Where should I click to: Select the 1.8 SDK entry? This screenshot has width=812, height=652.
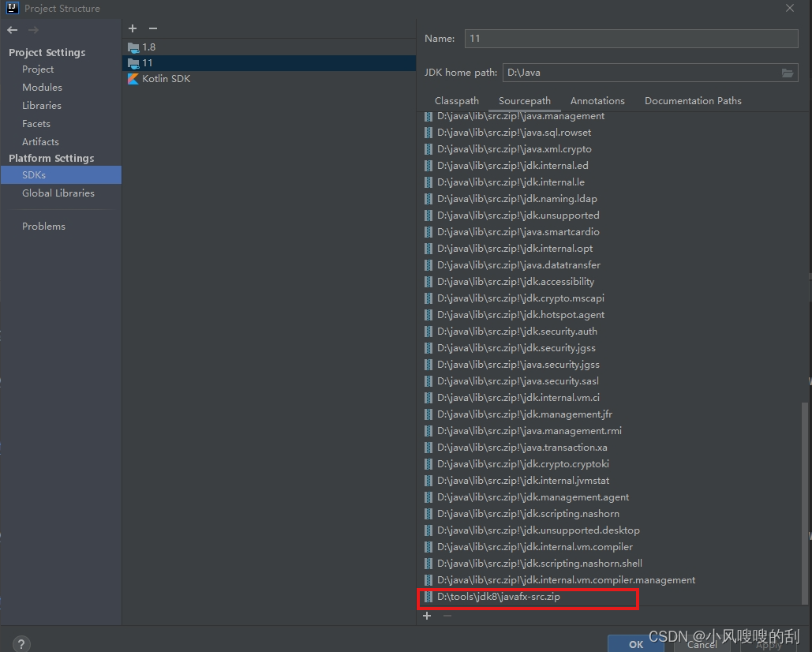tap(269, 47)
